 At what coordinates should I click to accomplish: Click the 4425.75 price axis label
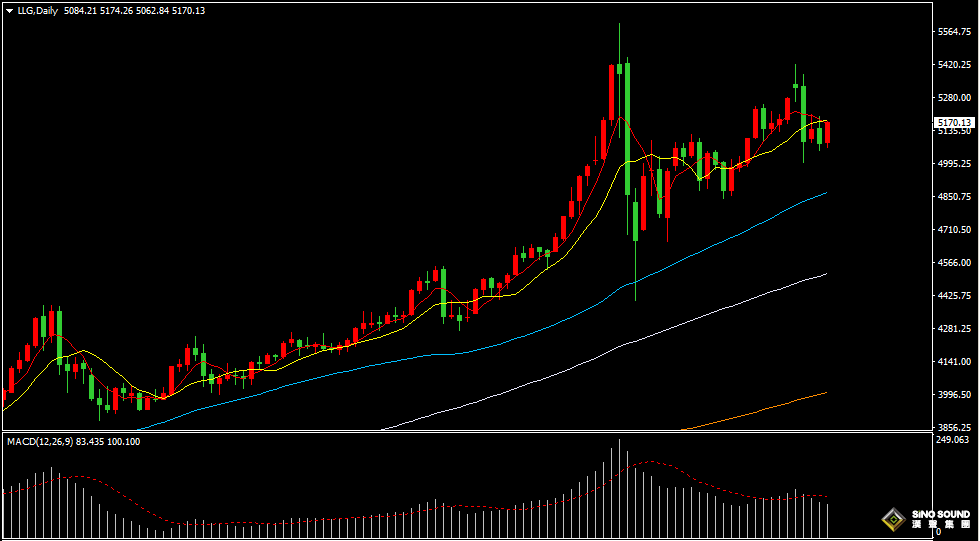click(956, 295)
